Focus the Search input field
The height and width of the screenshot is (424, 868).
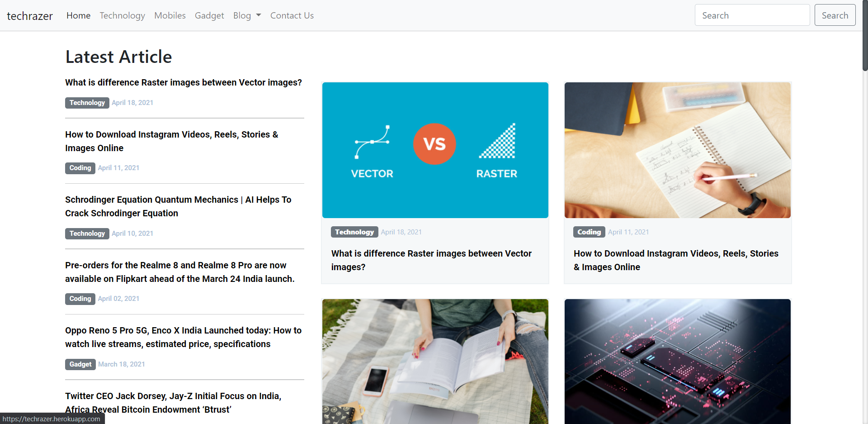(752, 15)
